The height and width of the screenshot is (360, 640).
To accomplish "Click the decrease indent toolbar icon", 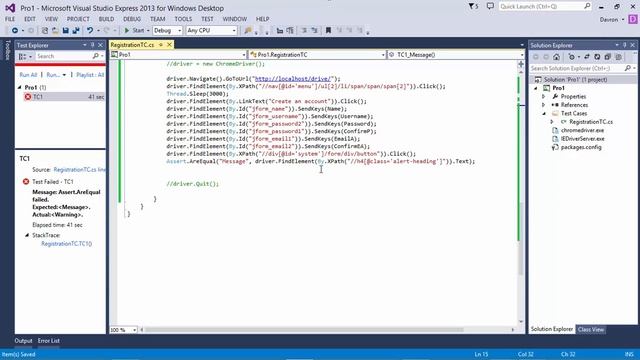I will pos(280,31).
